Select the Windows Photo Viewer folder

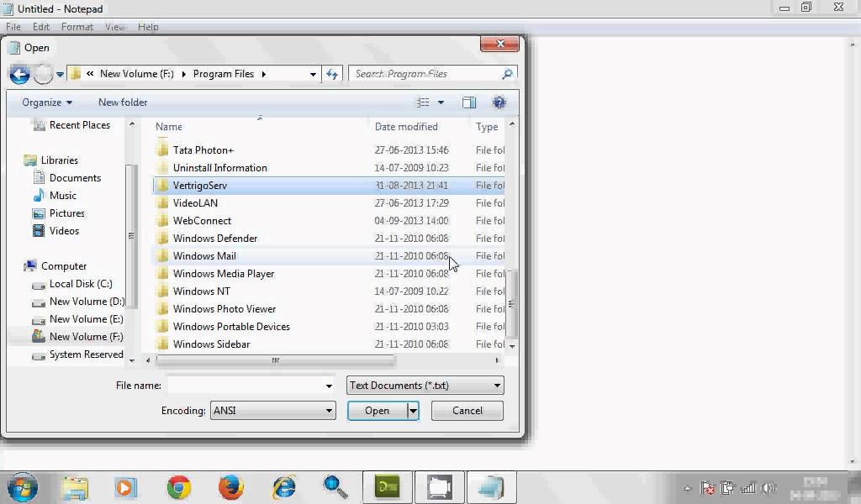329,309
